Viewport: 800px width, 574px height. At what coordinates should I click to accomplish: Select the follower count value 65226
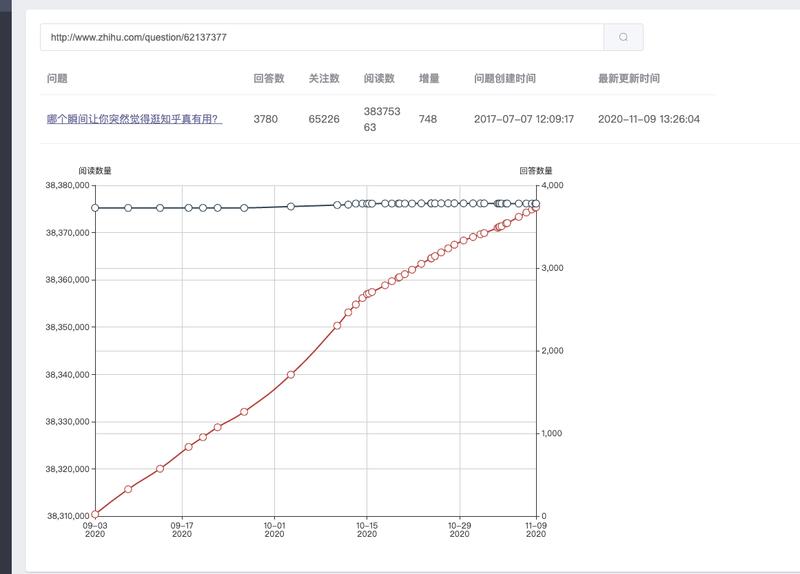pyautogui.click(x=324, y=119)
